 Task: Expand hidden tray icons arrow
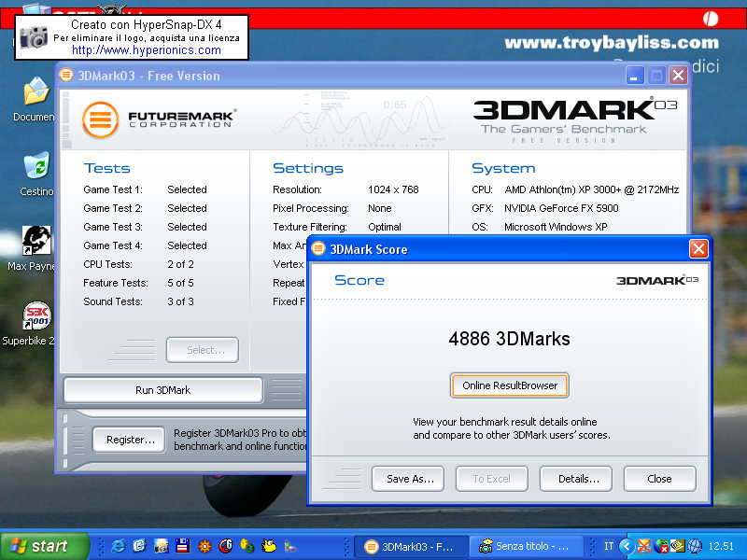click(x=627, y=546)
